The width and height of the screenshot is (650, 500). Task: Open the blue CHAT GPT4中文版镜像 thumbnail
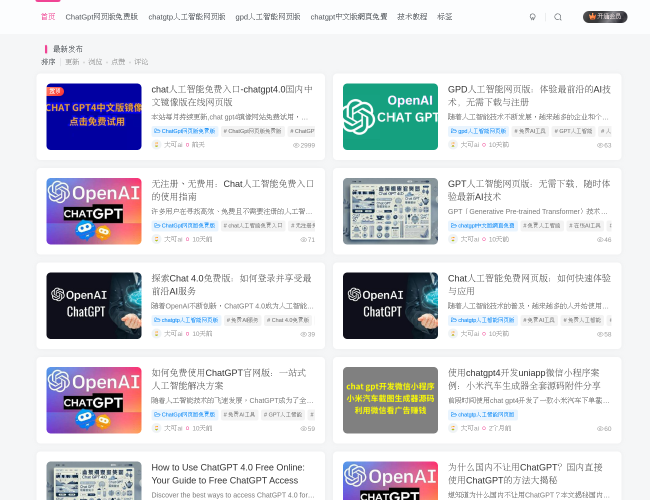[x=94, y=116]
